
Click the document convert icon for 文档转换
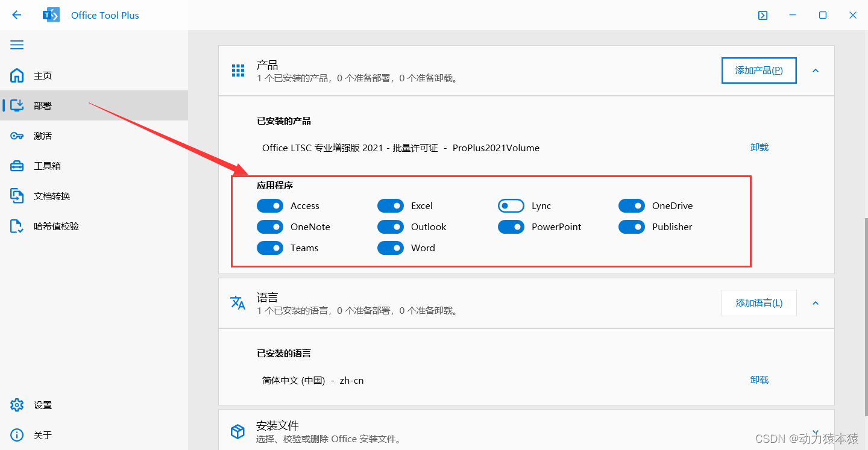coord(17,196)
